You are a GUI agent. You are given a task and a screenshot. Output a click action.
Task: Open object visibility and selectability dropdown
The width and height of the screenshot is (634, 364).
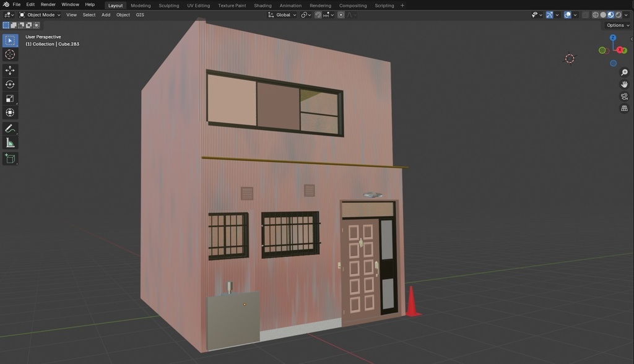pos(537,15)
